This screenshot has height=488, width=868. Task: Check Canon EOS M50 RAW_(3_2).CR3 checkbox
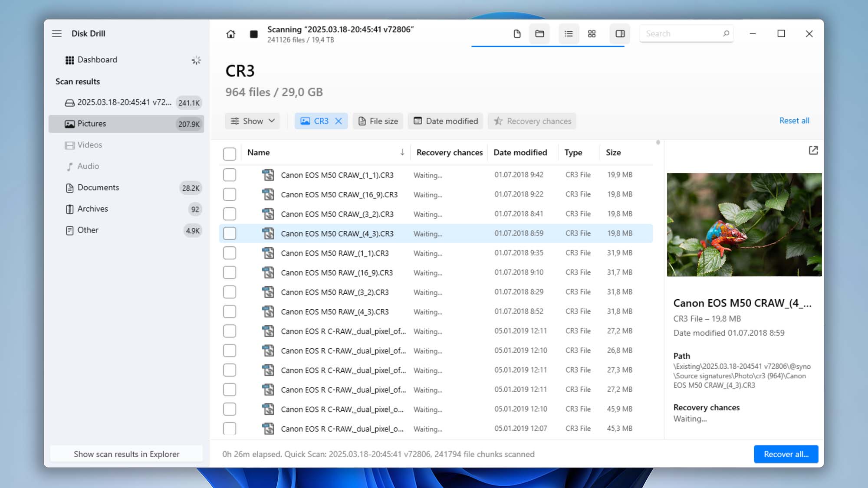(230, 292)
